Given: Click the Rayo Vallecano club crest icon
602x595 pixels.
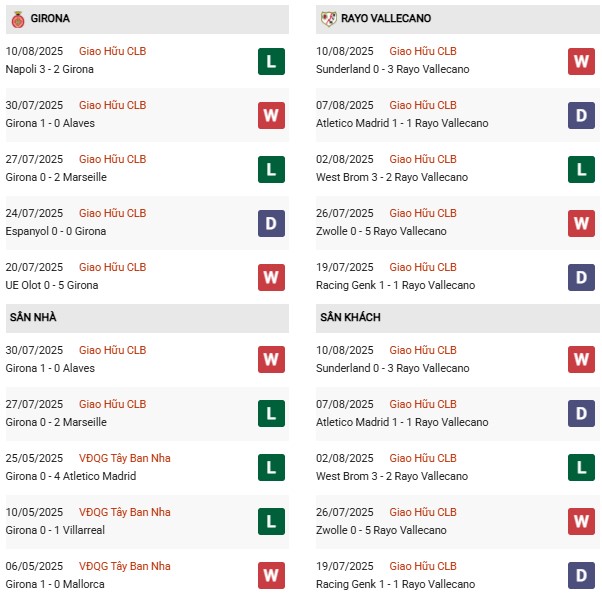Looking at the screenshot, I should click(328, 19).
